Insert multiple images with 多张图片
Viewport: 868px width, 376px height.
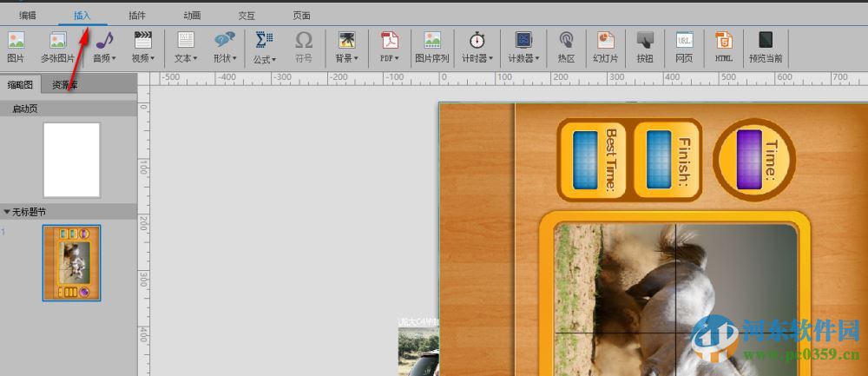point(57,46)
